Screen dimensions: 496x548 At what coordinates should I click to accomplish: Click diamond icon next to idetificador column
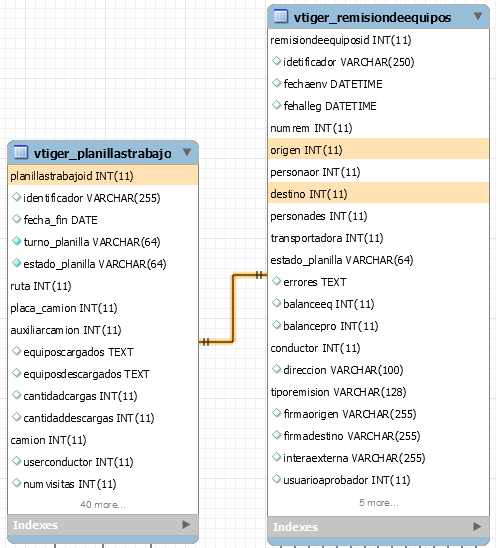pyautogui.click(x=276, y=61)
